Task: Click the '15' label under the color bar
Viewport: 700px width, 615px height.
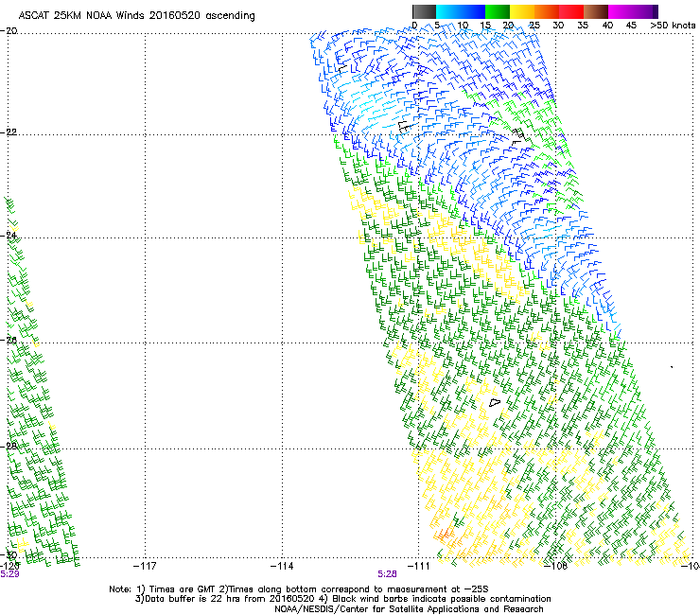Action: (x=485, y=26)
